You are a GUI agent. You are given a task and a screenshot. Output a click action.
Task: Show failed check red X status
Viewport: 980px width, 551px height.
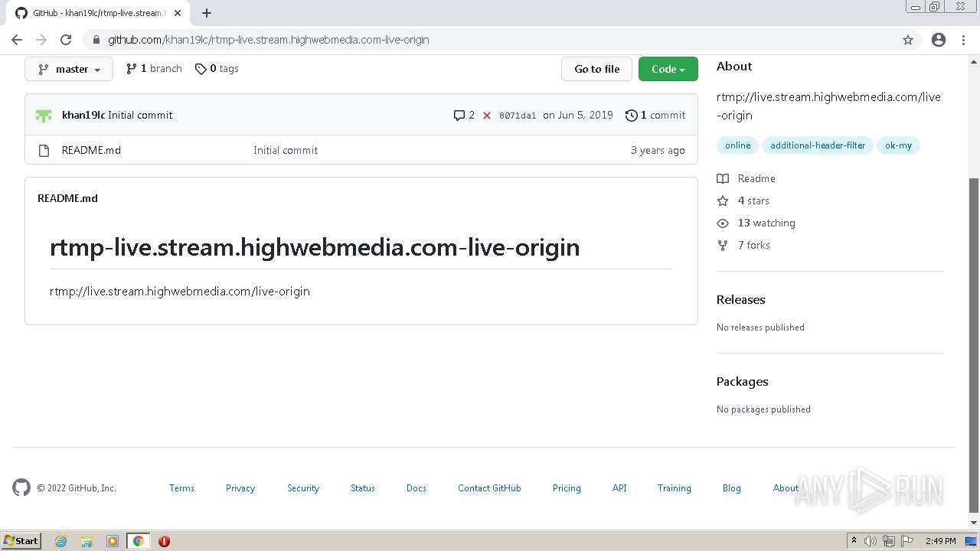tap(487, 116)
